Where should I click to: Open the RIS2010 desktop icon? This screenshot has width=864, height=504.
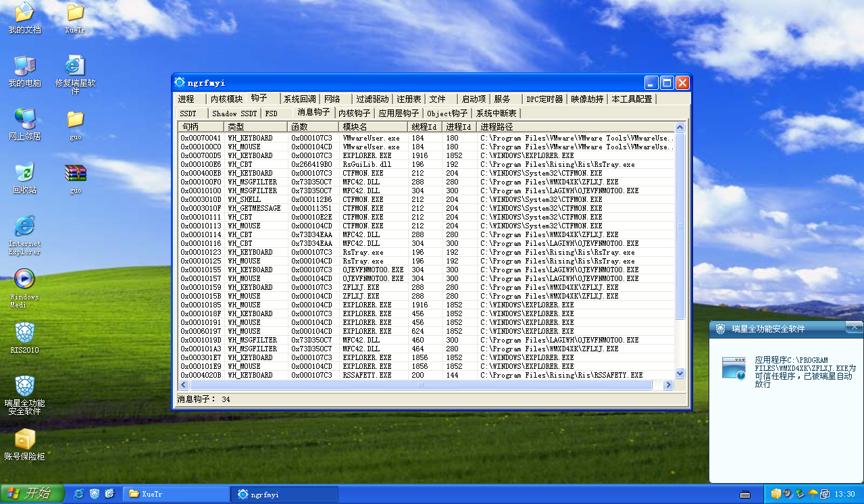pos(24,332)
